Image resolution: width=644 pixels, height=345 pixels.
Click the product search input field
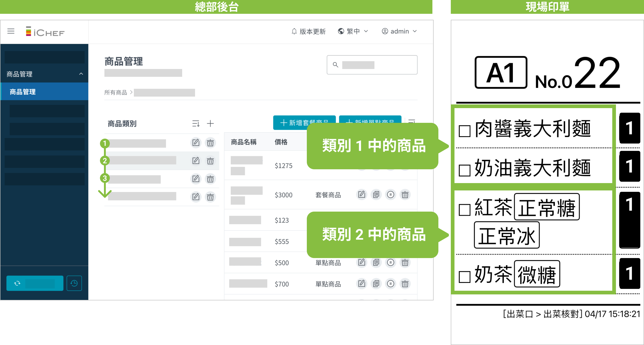(x=372, y=65)
